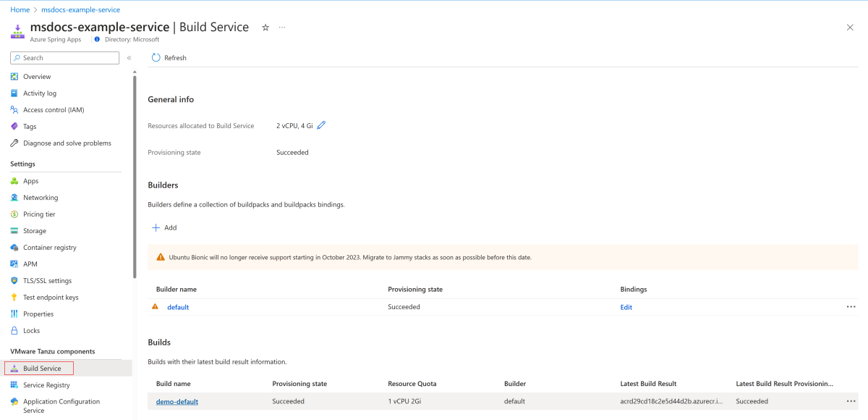Screen dimensions: 868x420
Task: Click the Service Registry icon
Action: (x=14, y=385)
